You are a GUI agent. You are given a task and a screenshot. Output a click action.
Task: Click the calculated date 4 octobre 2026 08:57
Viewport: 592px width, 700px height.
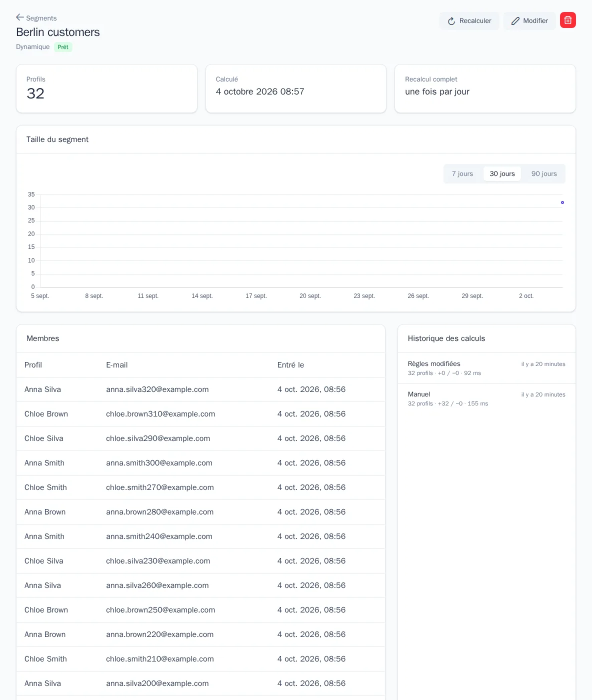(260, 91)
